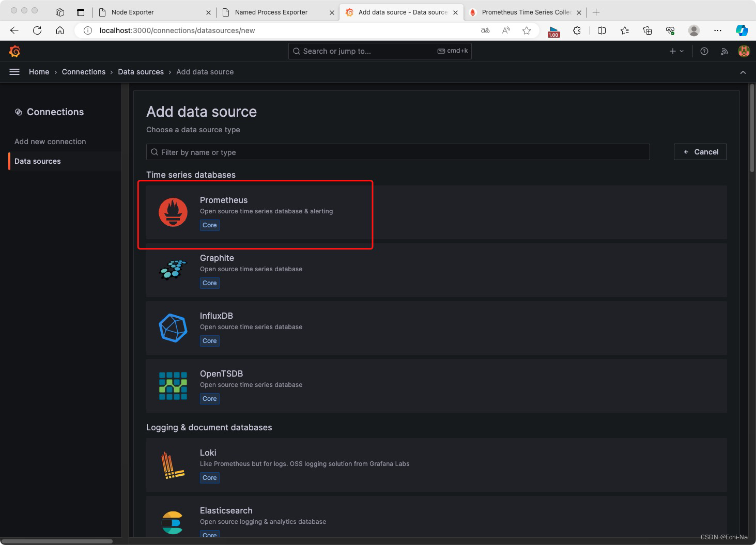Open the read aloud icon
Viewport: 756px width, 545px height.
[x=506, y=30]
